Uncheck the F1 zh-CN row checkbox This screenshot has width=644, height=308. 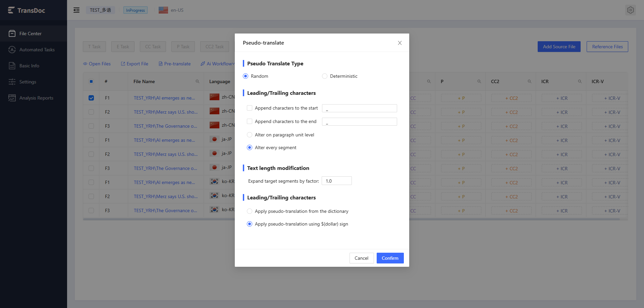[x=91, y=98]
